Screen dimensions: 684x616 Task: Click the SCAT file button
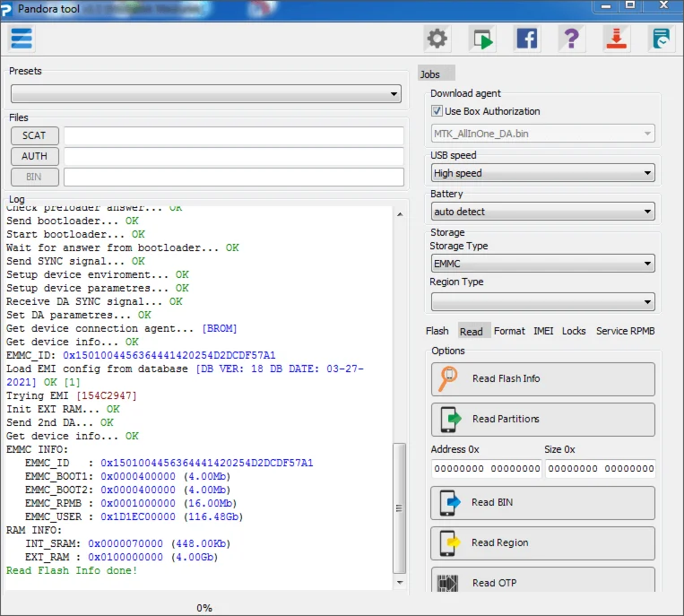(35, 135)
